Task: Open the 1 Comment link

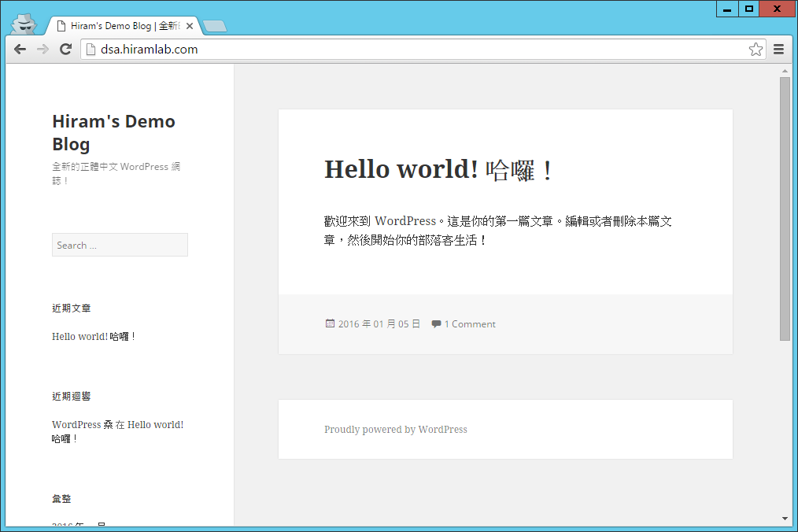Action: coord(469,323)
